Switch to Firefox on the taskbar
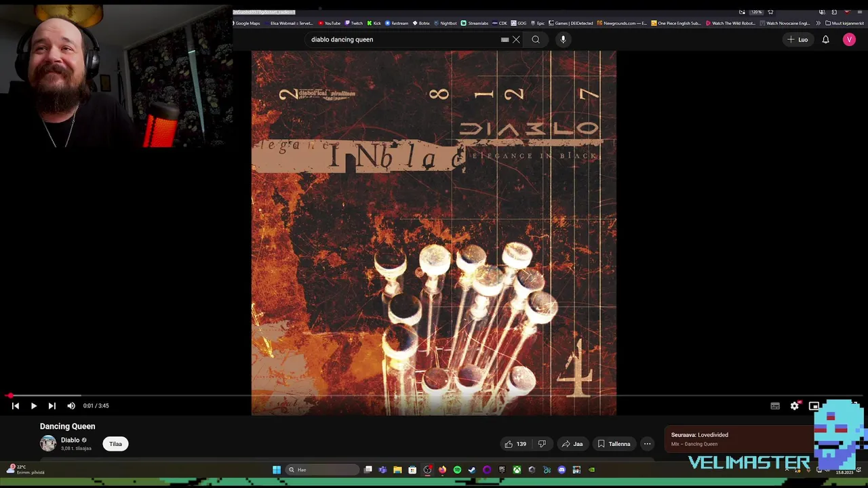Image resolution: width=868 pixels, height=488 pixels. coord(442,470)
